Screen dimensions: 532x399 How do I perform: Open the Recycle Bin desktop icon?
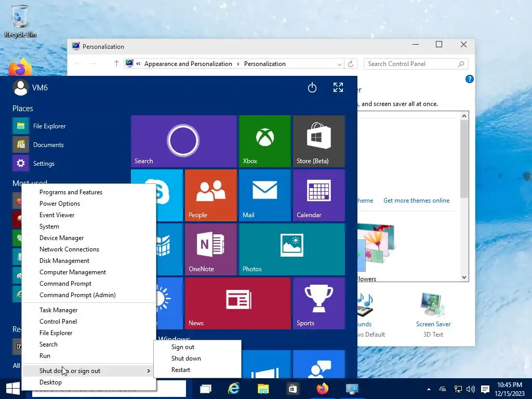[x=20, y=21]
